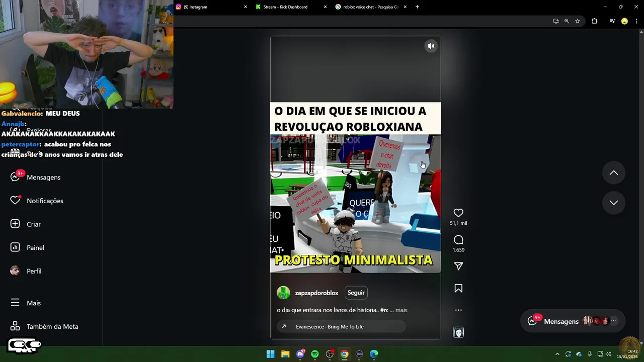Image resolution: width=644 pixels, height=362 pixels.
Task: Click the zoom magnifier icon in address bar
Action: (567, 21)
